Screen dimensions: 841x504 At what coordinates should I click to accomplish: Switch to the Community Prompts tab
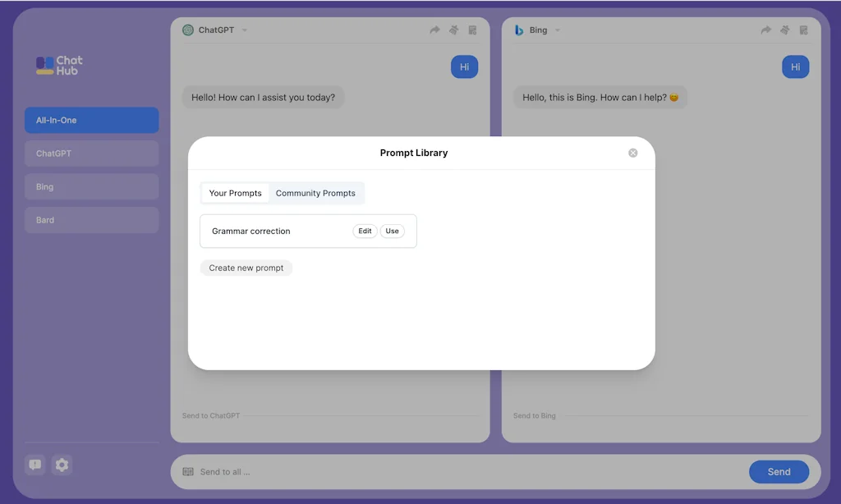315,193
